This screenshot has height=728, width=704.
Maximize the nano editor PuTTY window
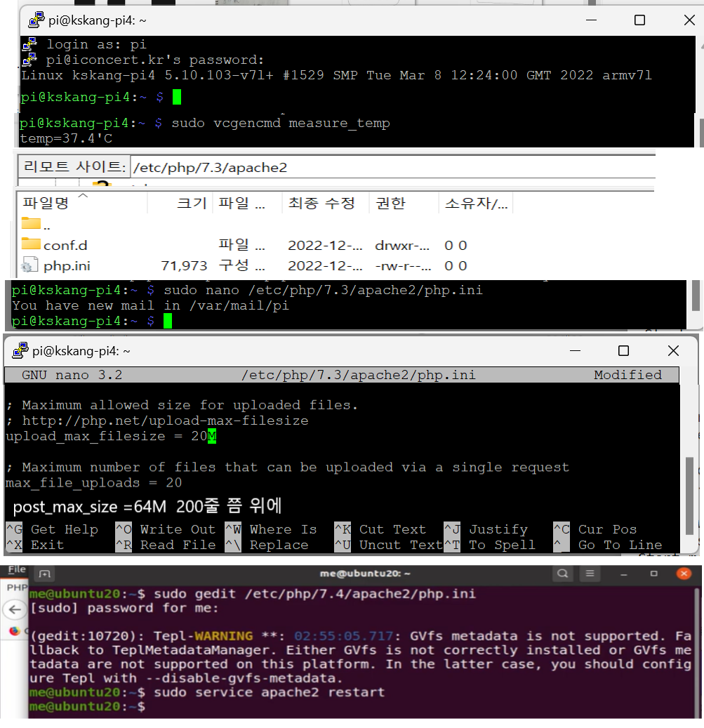(x=623, y=350)
